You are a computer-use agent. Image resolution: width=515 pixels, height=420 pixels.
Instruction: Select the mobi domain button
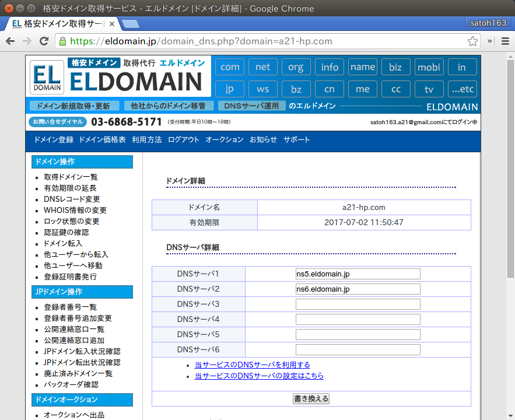[x=429, y=67]
